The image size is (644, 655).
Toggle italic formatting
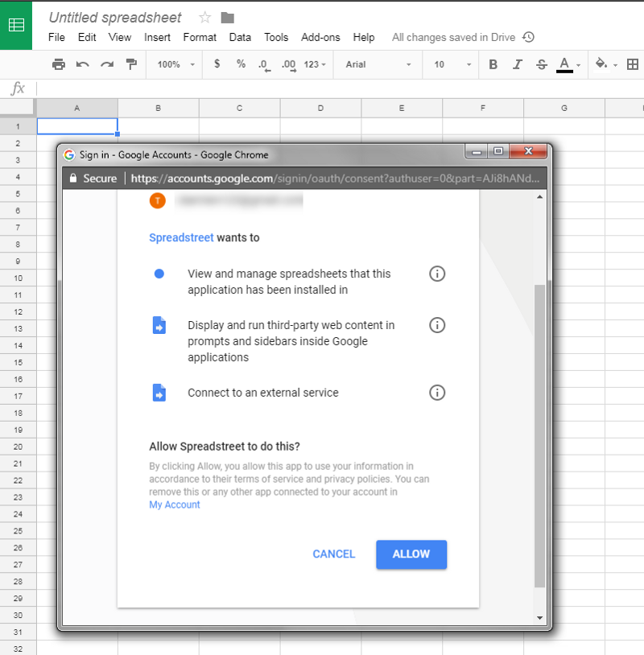coord(518,64)
